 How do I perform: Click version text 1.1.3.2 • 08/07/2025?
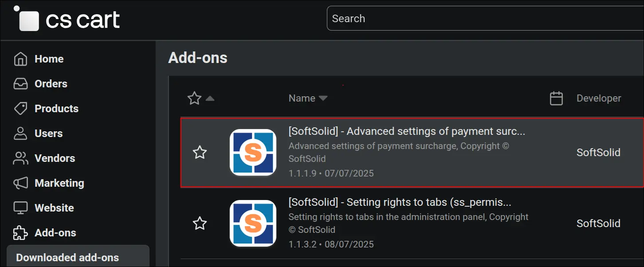331,244
